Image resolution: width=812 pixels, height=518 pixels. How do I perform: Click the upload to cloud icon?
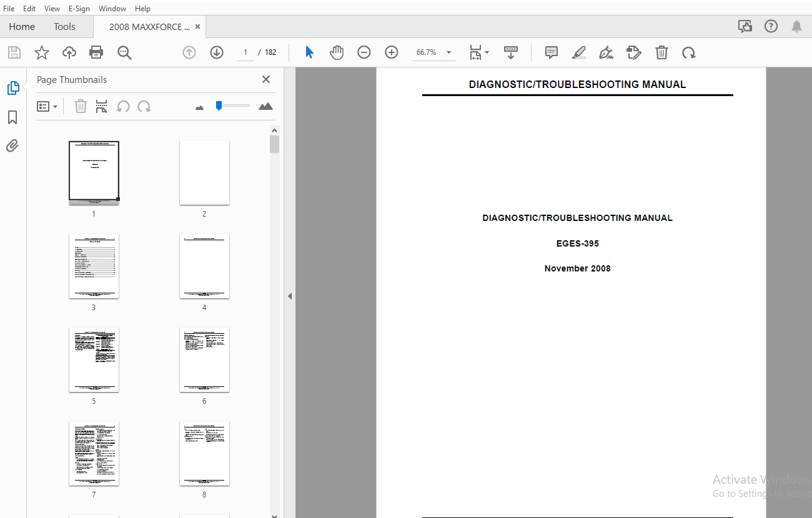click(69, 52)
